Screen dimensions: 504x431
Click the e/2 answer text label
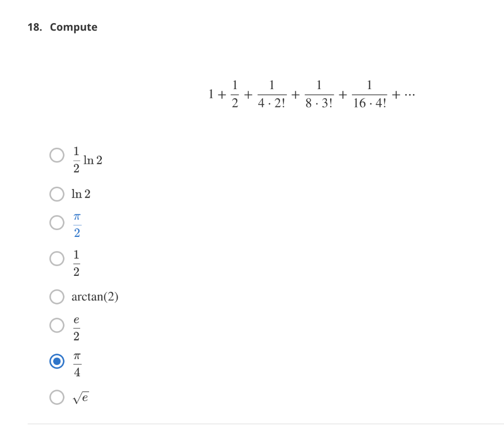click(x=76, y=326)
